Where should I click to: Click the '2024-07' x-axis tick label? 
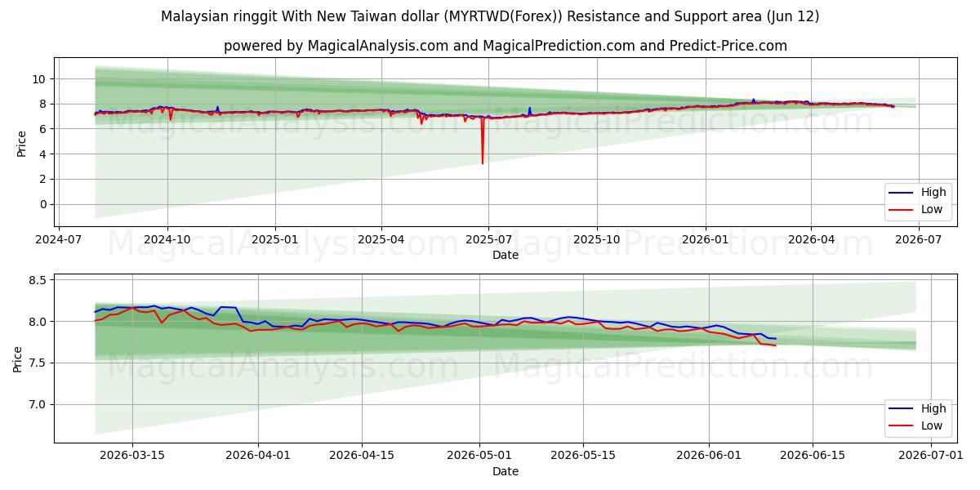60,240
